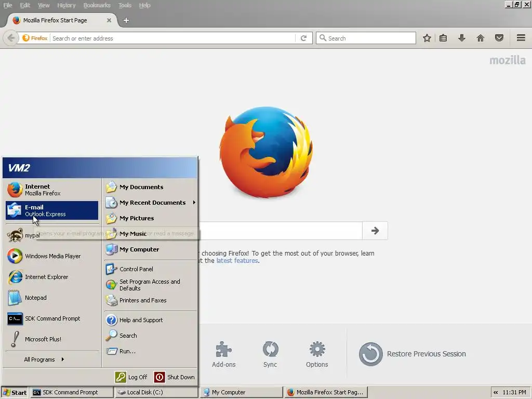The height and width of the screenshot is (399, 532).
Task: Open My Music folder
Action: 150,234
